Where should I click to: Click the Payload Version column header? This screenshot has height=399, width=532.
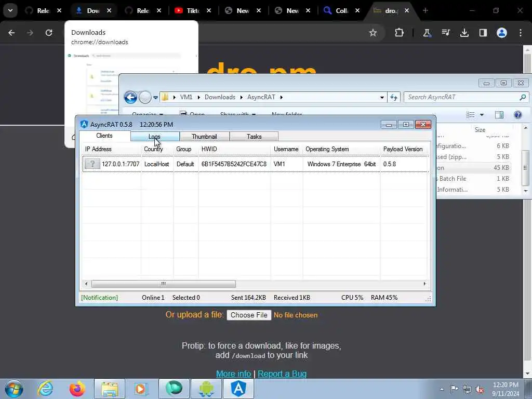coord(404,149)
